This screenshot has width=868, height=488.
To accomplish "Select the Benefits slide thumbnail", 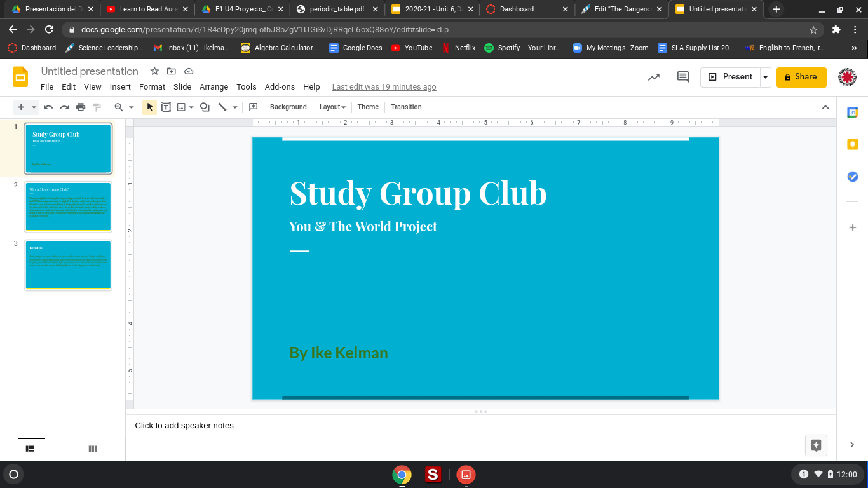I will tap(68, 265).
